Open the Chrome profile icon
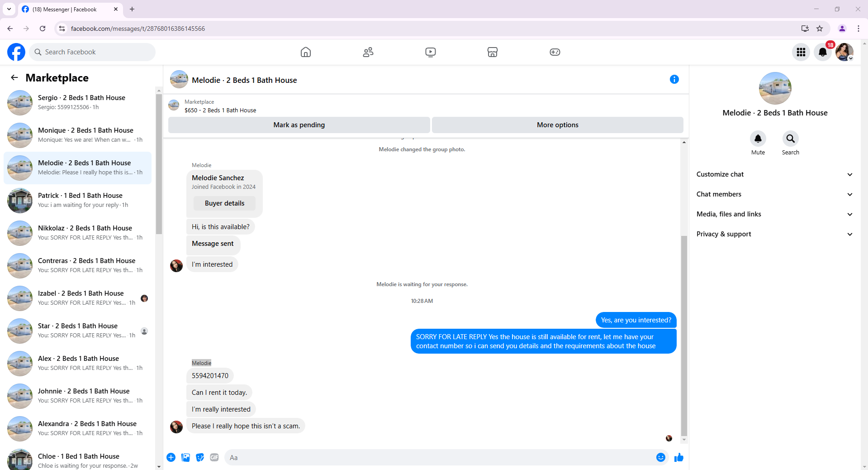868x470 pixels. click(842, 29)
